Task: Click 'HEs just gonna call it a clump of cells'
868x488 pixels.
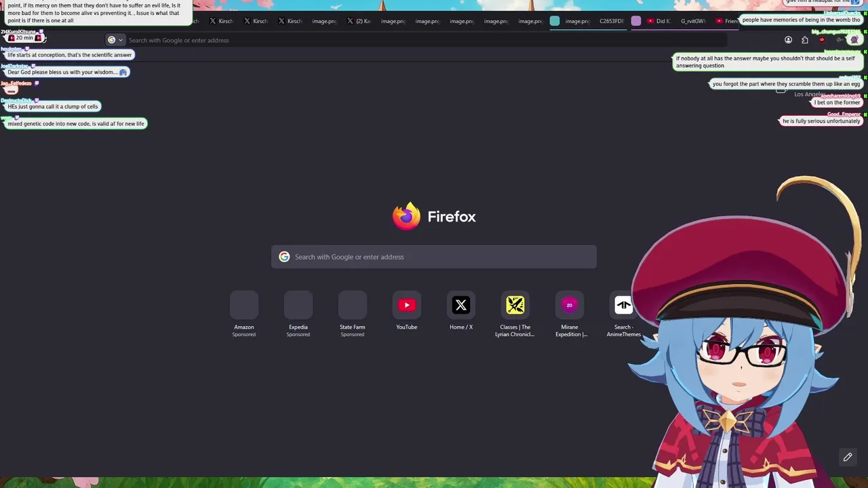Action: (53, 106)
